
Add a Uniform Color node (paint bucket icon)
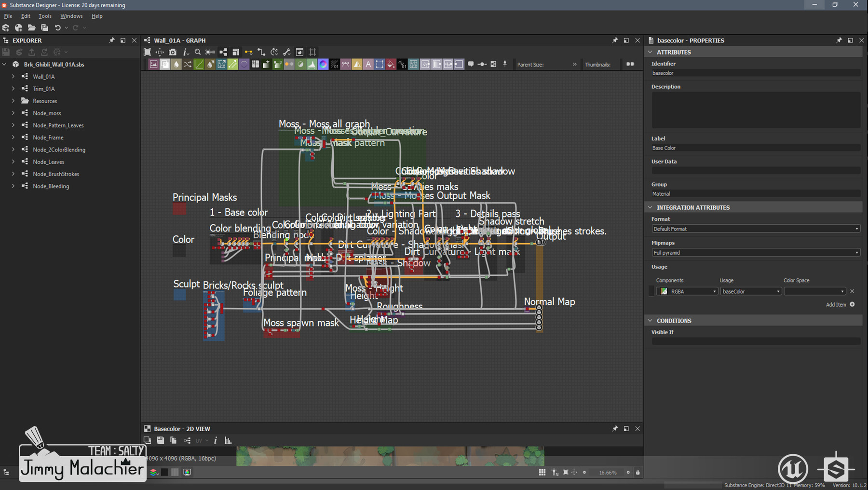tap(391, 64)
